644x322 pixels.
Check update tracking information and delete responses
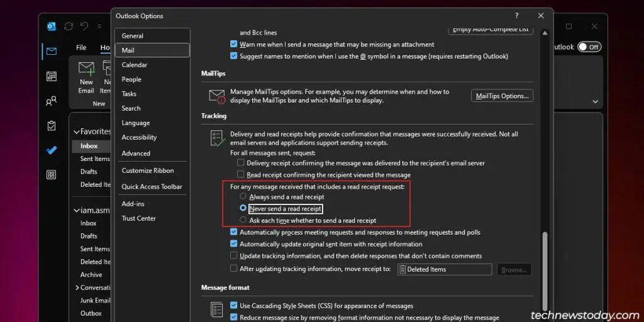point(234,255)
